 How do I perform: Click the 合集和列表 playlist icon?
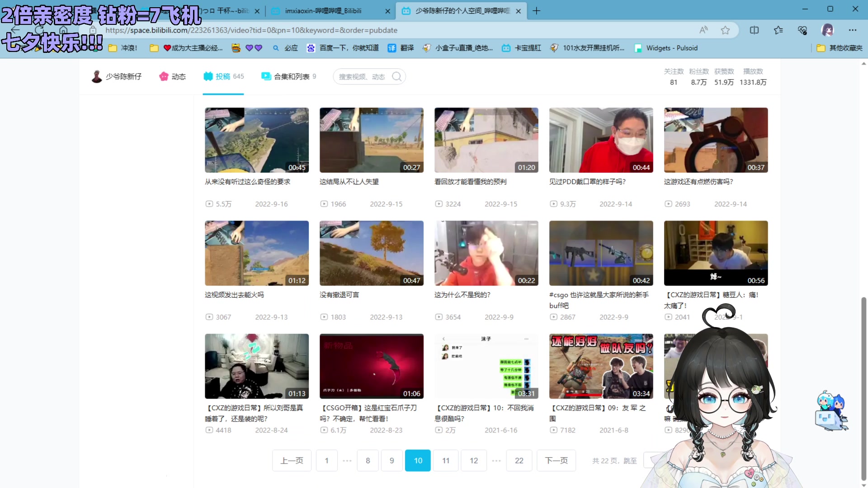click(265, 76)
